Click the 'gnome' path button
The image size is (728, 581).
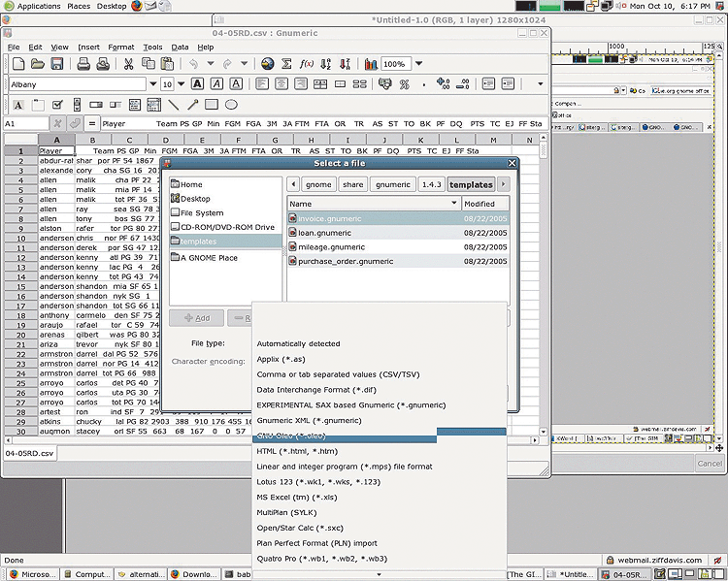(318, 184)
